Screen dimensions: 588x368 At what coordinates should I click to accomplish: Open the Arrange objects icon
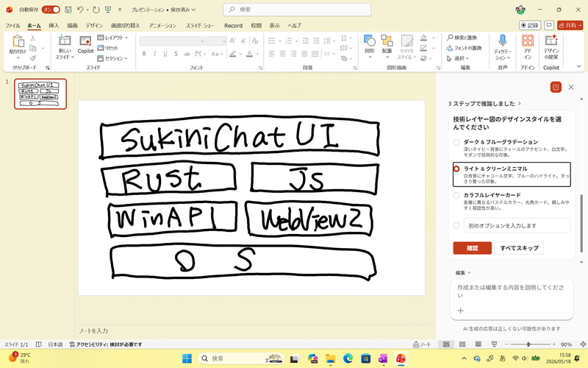pos(387,40)
